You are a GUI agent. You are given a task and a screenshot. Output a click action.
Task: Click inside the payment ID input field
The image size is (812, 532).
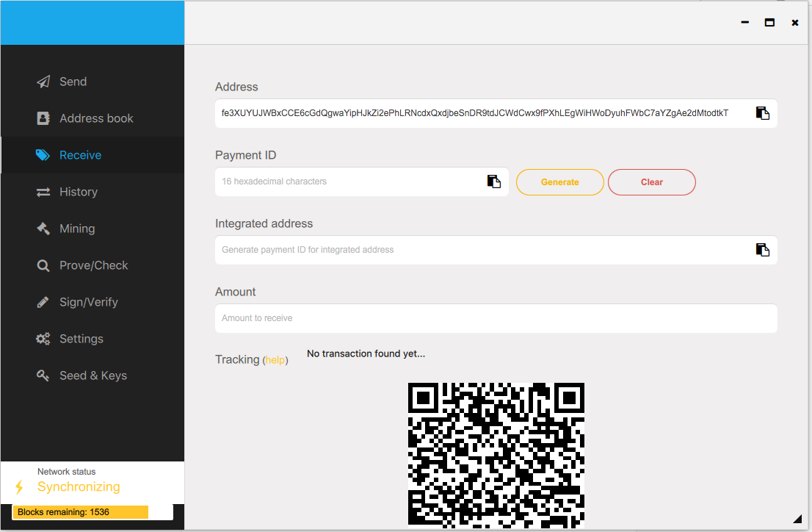point(330,181)
